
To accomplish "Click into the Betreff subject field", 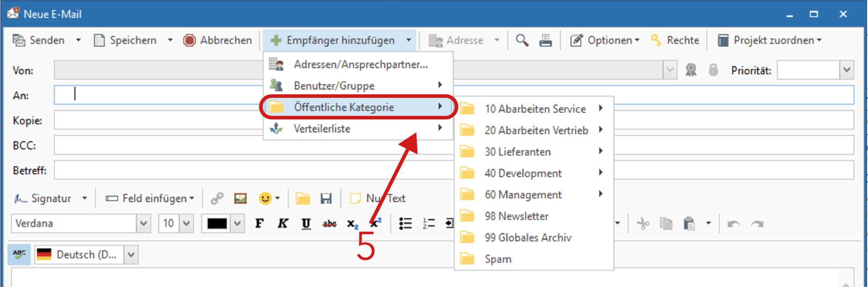I will [x=454, y=170].
